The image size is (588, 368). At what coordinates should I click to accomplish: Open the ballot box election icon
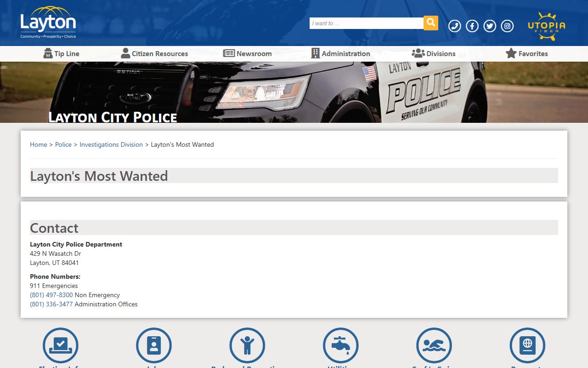61,345
